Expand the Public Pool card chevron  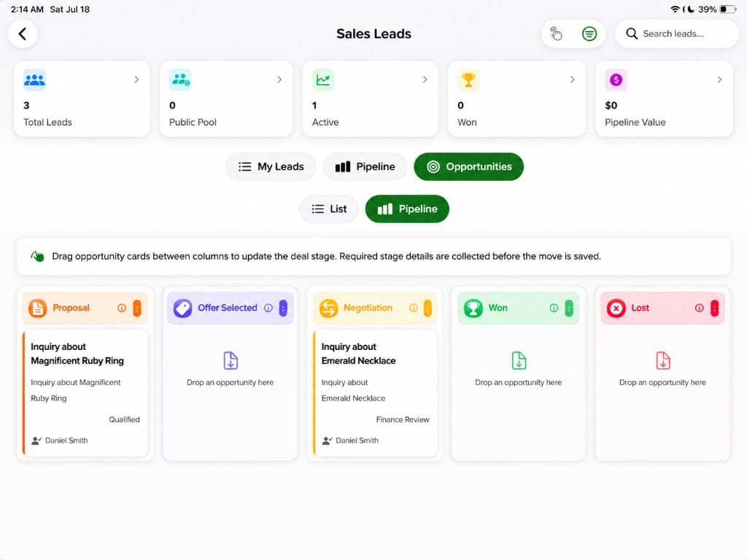pos(279,79)
